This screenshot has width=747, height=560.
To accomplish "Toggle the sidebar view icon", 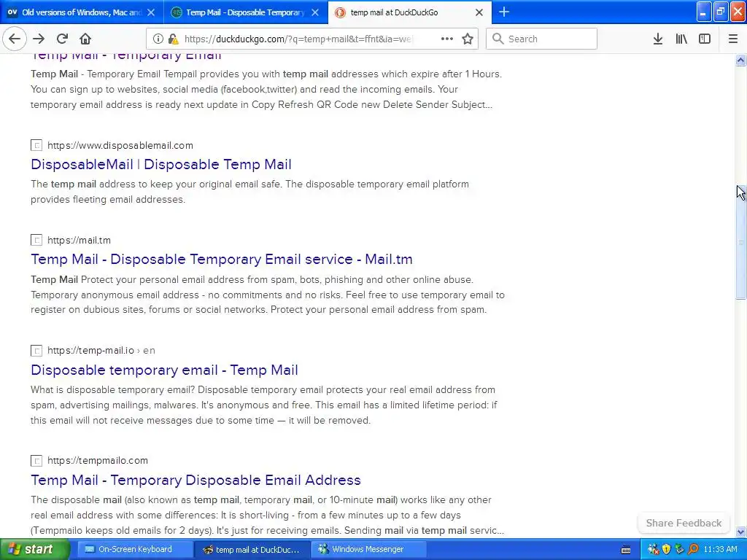I will pyautogui.click(x=705, y=39).
